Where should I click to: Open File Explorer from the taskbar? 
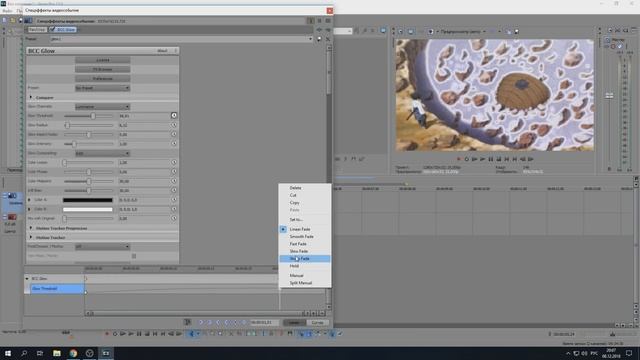click(57, 353)
